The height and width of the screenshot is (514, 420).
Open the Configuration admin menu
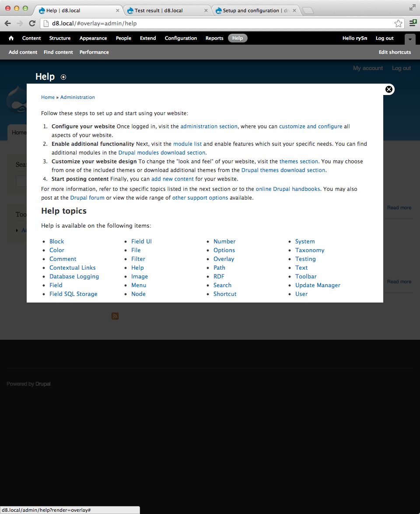pos(181,38)
